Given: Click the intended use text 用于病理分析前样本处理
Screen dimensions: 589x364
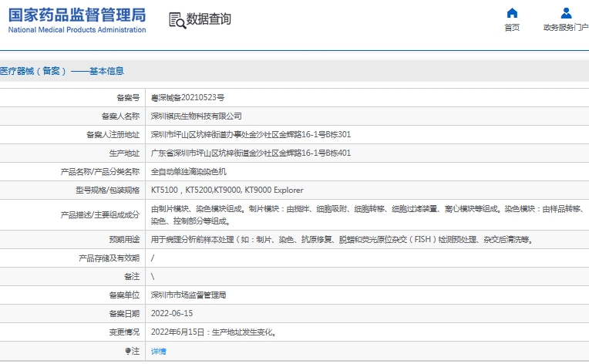Looking at the screenshot, I should tap(342, 239).
